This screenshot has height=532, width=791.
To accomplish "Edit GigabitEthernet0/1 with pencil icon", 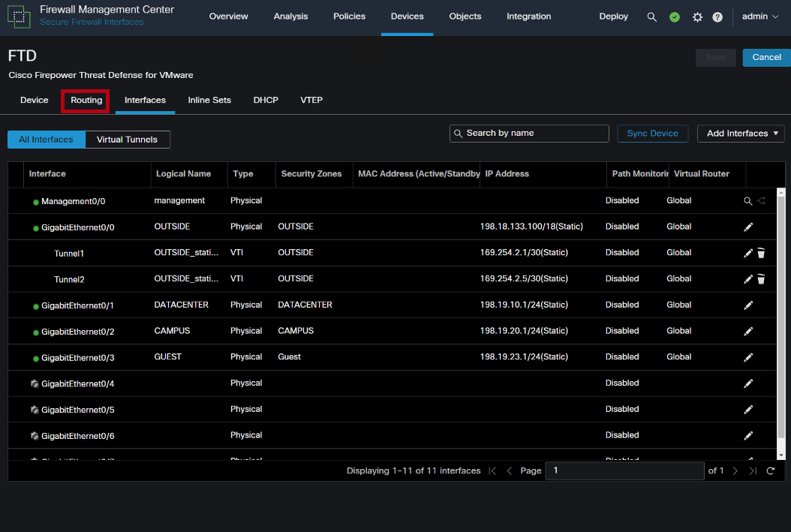I will click(748, 305).
